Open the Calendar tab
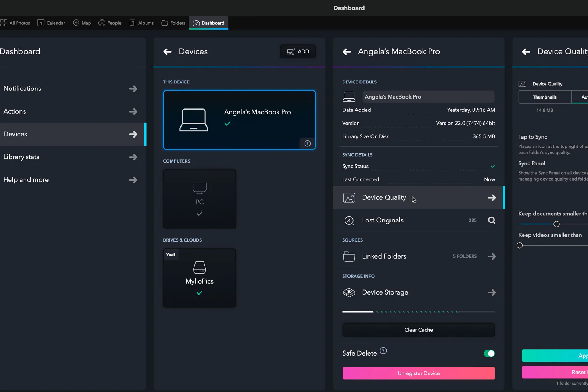 pos(51,23)
